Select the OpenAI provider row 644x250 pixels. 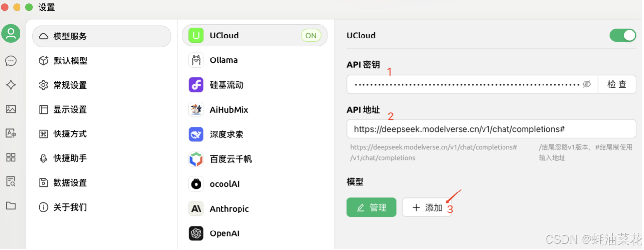(x=255, y=233)
